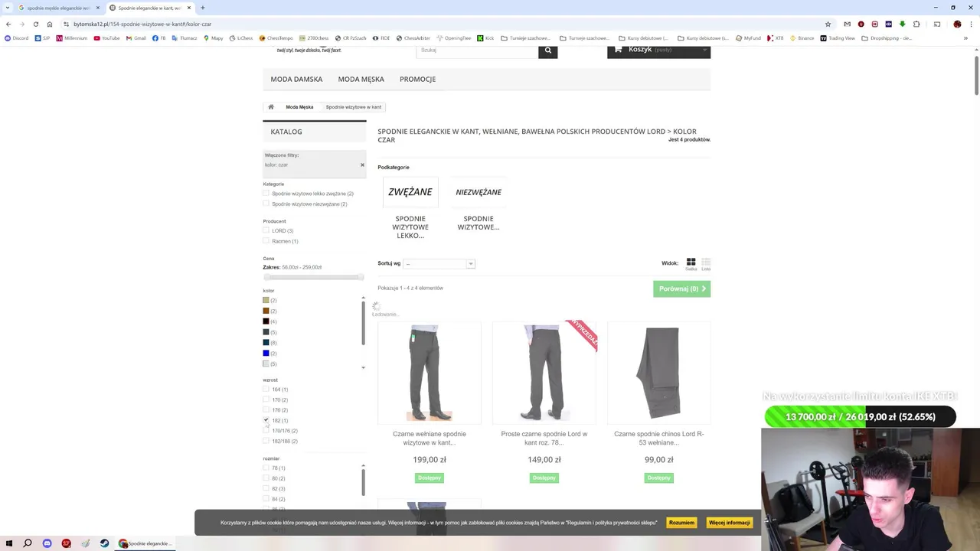
Task: Open 'Czarne wełniane spodnie wizytowe' product link
Action: 430,438
